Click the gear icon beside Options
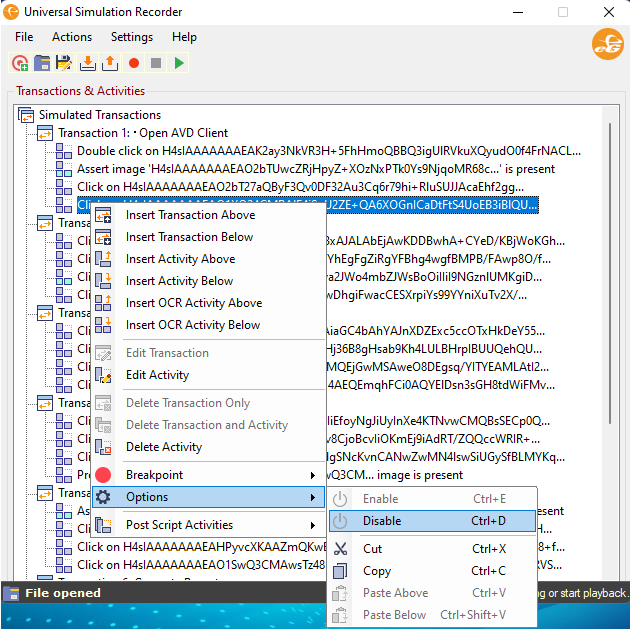Viewport: 630px width, 629px height. pos(103,497)
